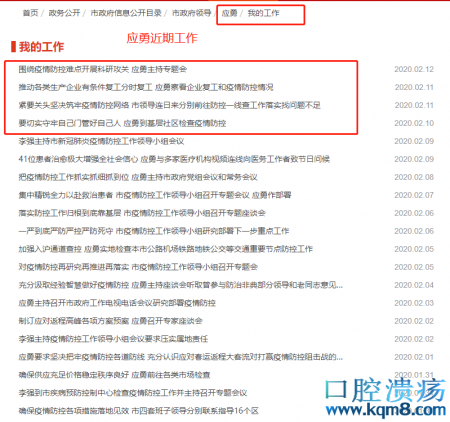Open article 确保供应充足价格稳定秩序良好
The image size is (450, 422).
(x=114, y=375)
